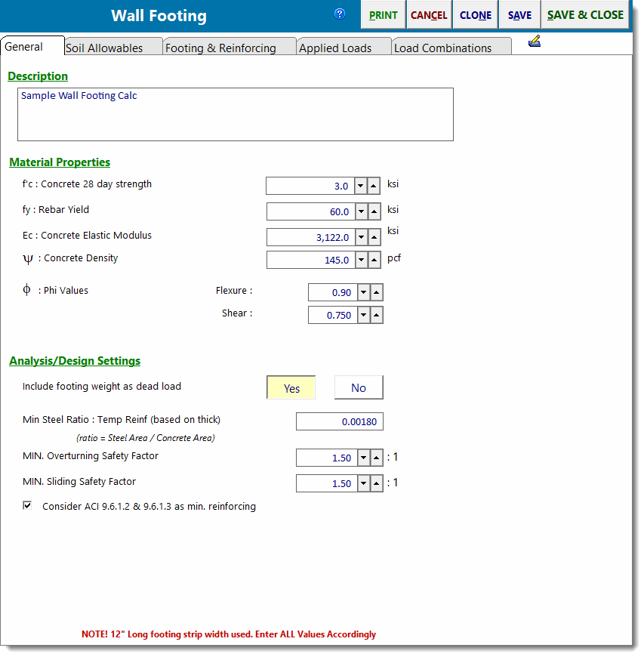
Task: Raise the Shear phi value arrow
Action: coord(377,315)
